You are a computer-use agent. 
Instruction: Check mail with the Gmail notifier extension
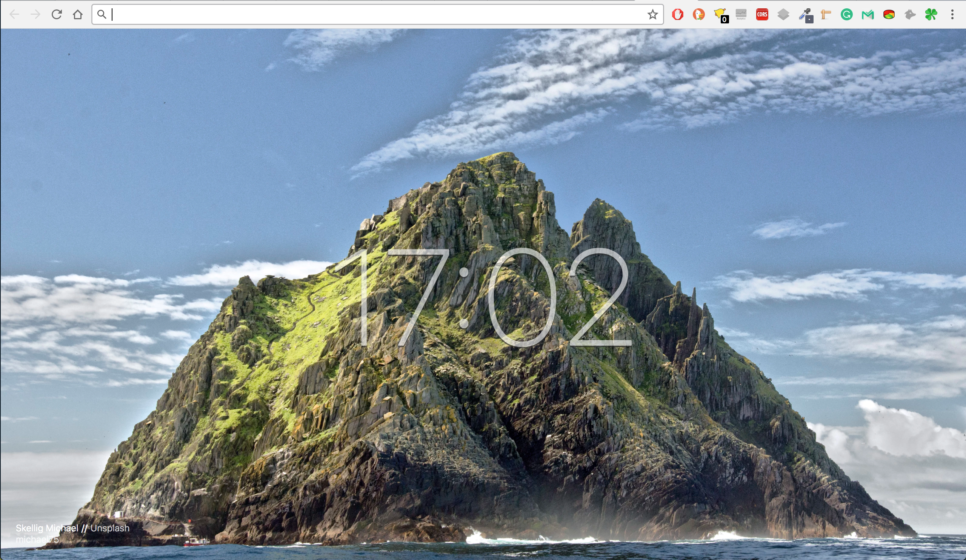coord(868,14)
